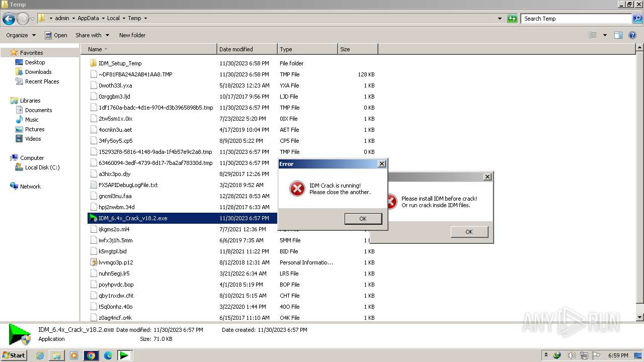The image size is (644, 362).
Task: Sort by the Type column header
Action: [307, 49]
